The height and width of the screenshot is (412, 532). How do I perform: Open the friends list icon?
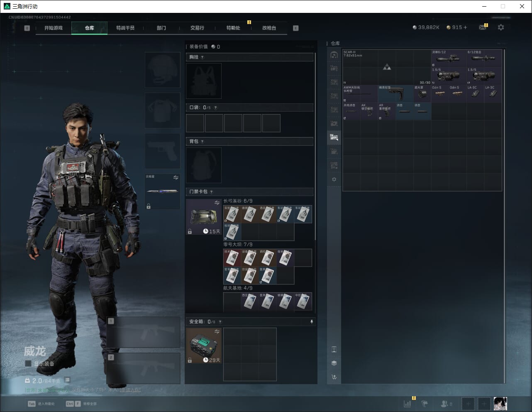tap(445, 404)
